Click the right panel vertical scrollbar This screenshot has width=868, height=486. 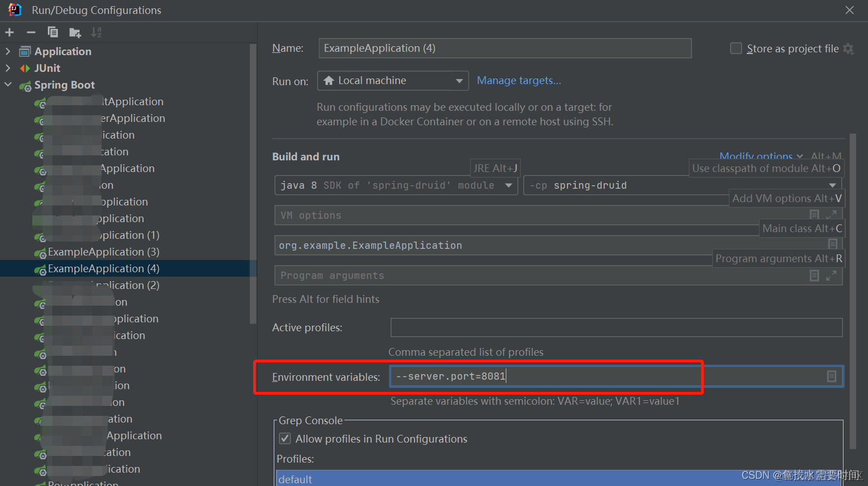[853, 291]
